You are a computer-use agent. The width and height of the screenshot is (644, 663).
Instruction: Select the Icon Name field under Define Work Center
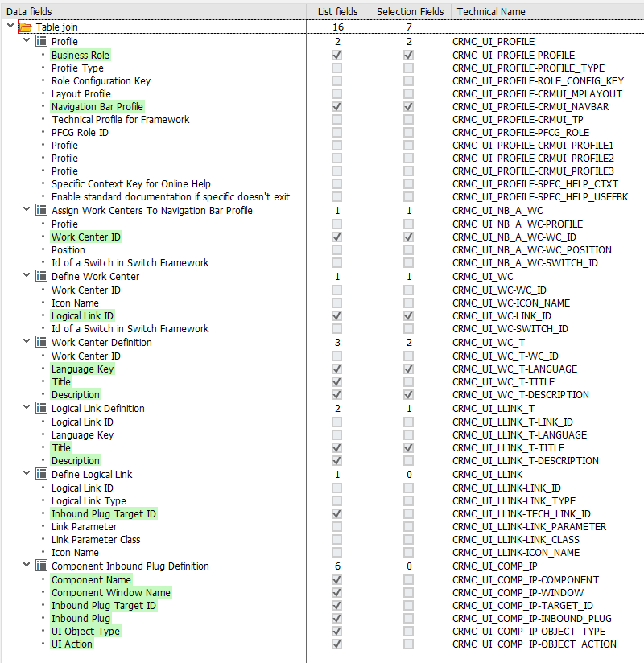point(75,303)
